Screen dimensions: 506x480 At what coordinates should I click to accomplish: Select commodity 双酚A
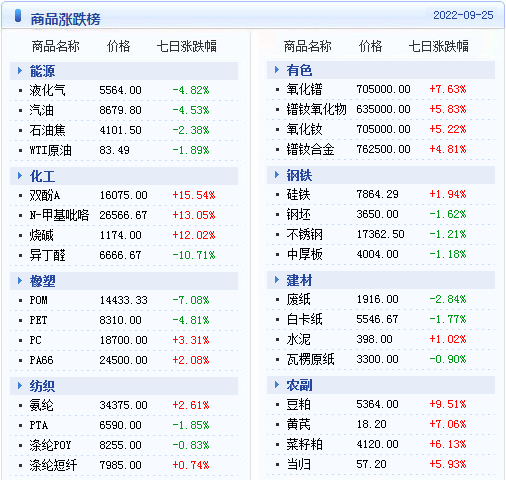[45, 195]
